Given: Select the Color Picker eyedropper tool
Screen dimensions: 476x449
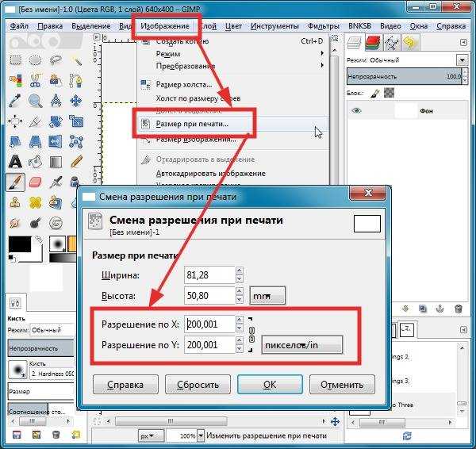Looking at the screenshot, I should tap(15, 101).
